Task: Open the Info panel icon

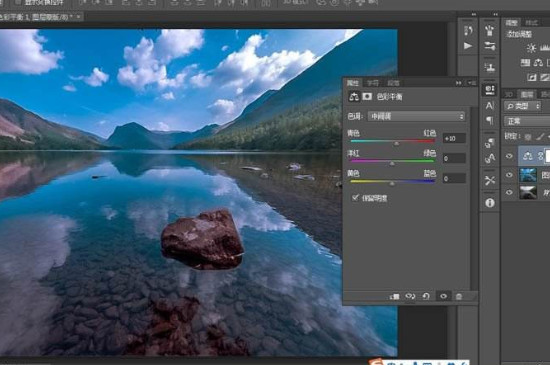Action: [x=490, y=203]
